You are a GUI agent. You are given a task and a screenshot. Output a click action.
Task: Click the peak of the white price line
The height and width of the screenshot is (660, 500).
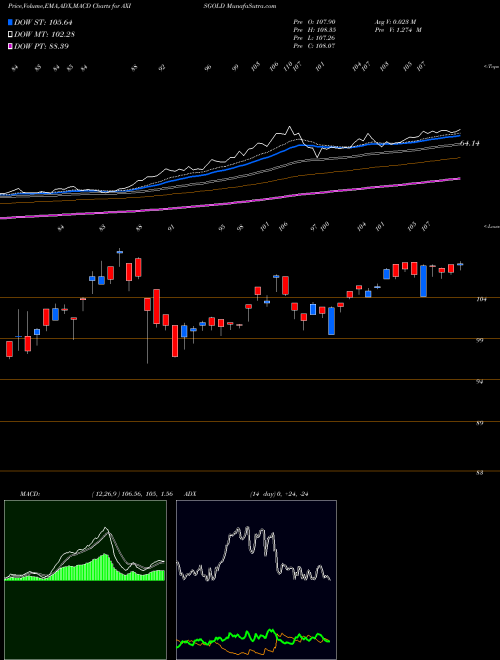click(x=289, y=127)
